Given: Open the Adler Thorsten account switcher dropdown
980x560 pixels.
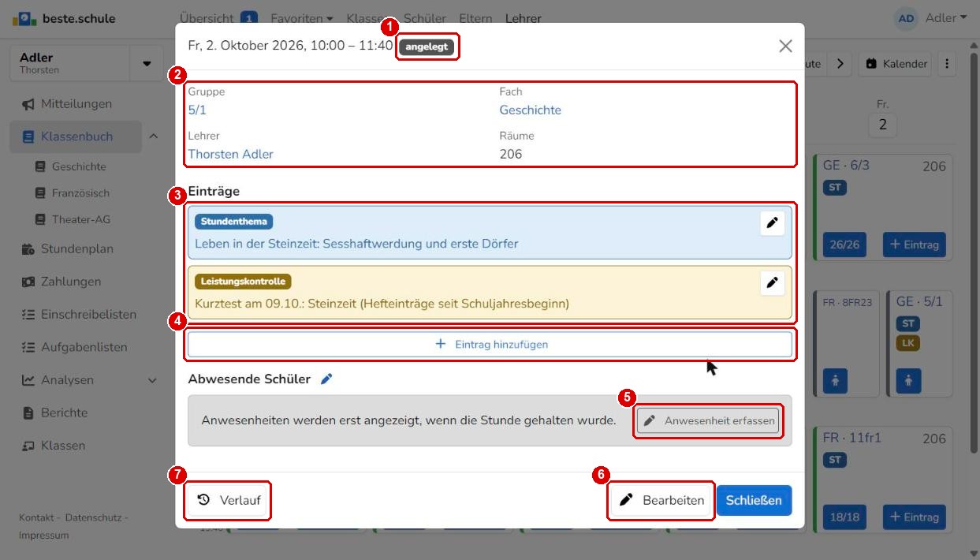Looking at the screenshot, I should [x=147, y=64].
